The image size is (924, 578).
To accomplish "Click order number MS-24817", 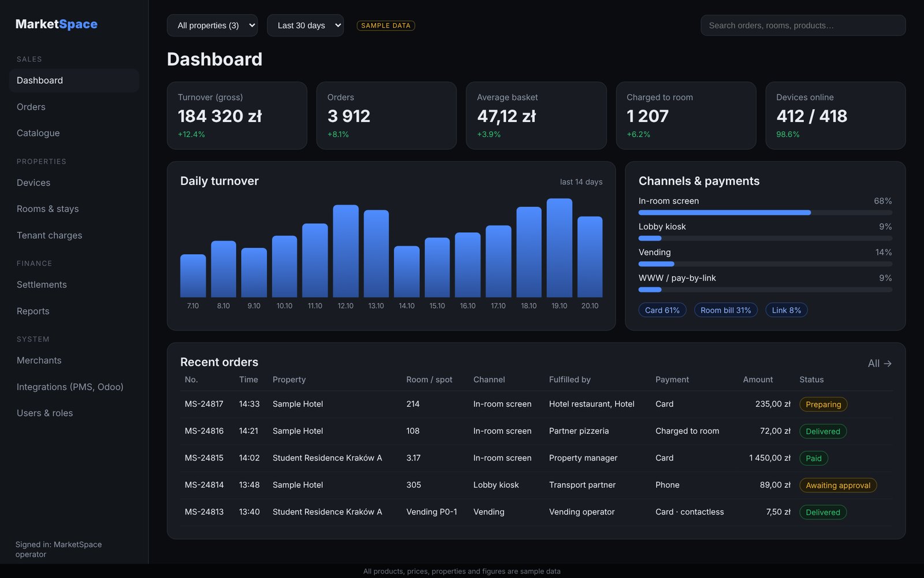I will tap(204, 404).
